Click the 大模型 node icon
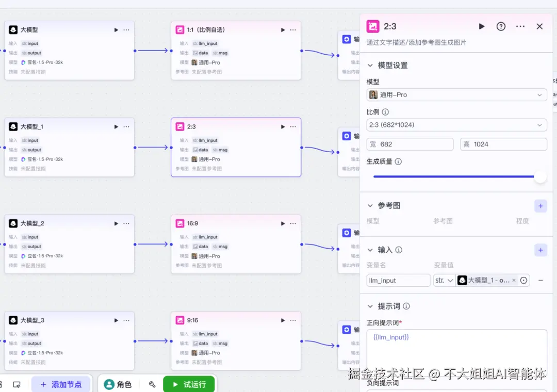 tap(13, 30)
